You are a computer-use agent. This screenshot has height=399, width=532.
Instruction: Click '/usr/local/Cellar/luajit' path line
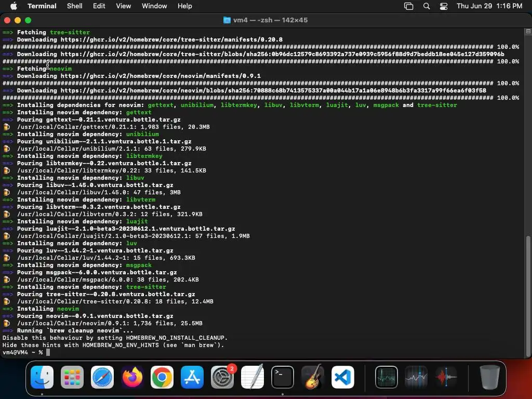coord(134,236)
